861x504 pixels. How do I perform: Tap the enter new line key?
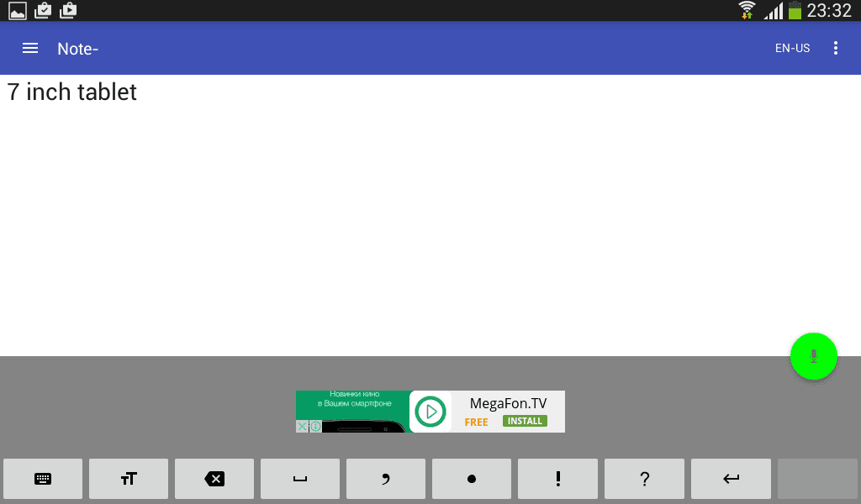731,479
